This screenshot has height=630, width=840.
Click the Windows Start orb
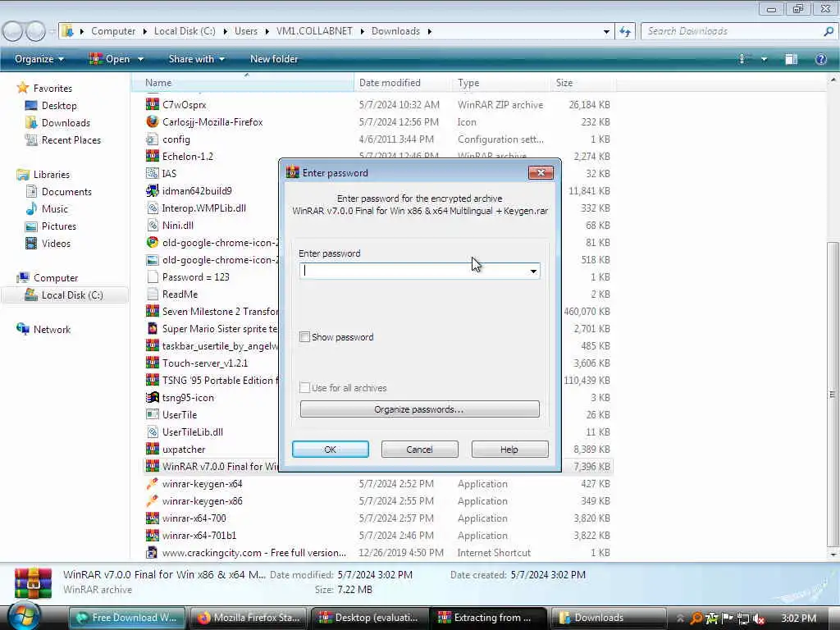(x=25, y=616)
